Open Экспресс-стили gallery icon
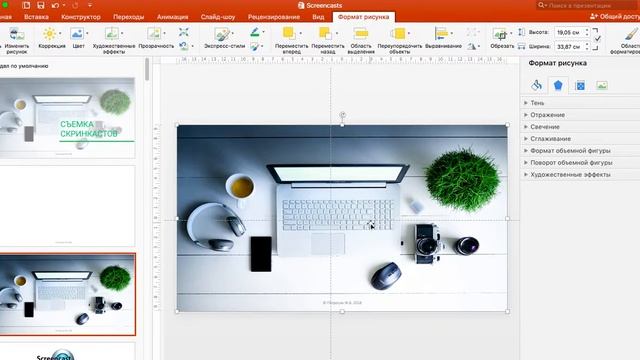The width and height of the screenshot is (640, 360). click(222, 34)
